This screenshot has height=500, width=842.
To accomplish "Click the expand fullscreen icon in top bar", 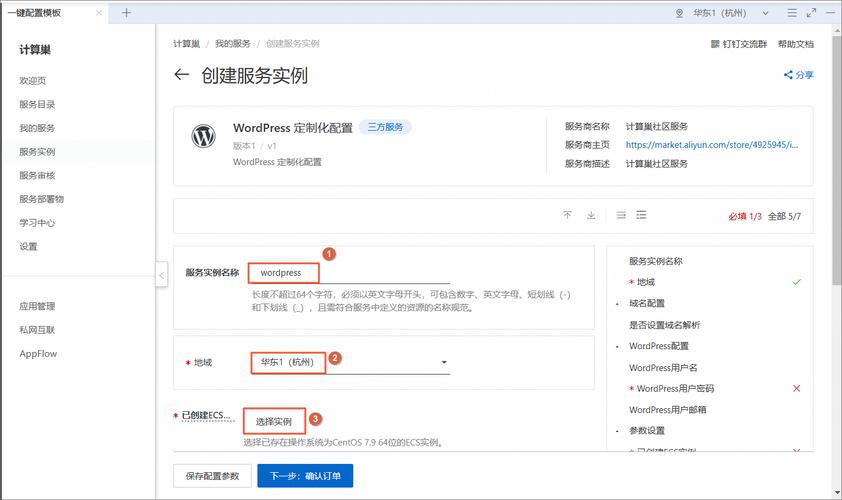I will [811, 13].
